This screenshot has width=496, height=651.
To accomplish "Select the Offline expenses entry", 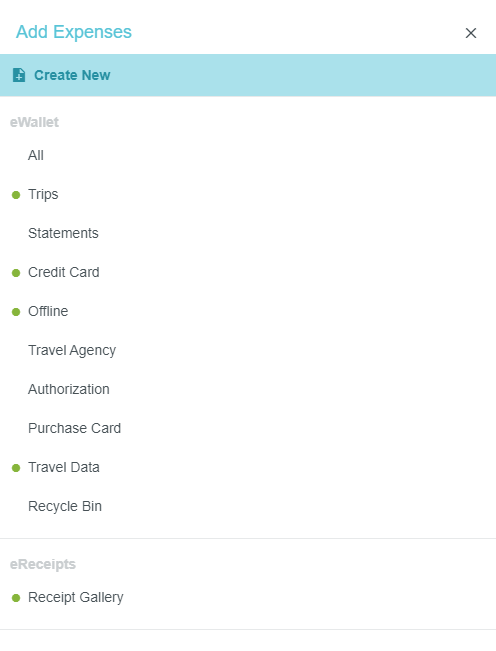I will (48, 311).
